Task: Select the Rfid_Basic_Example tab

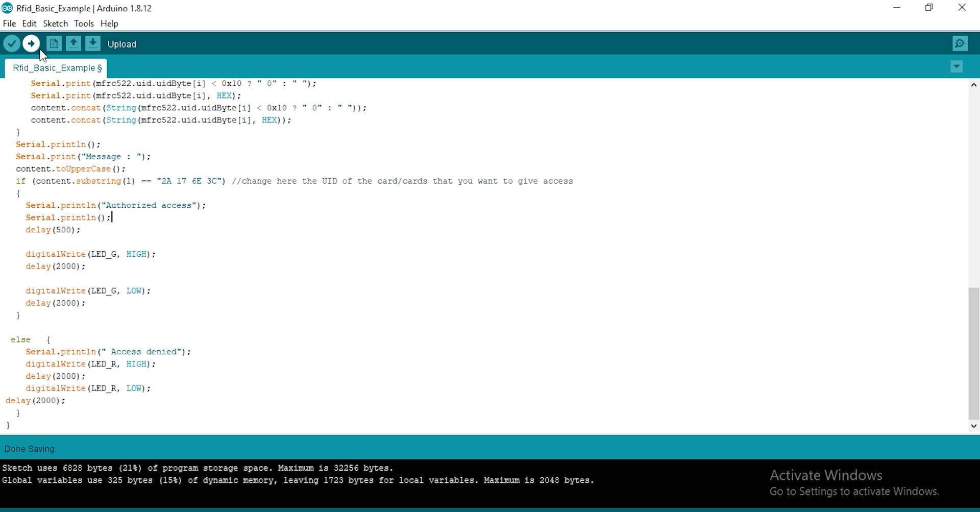Action: (56, 68)
